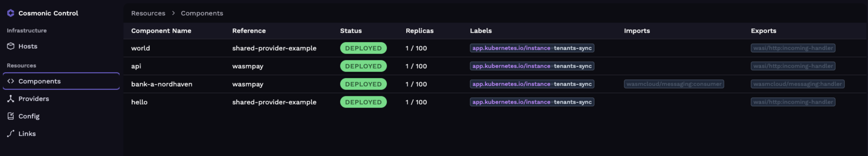Navigate to Resources in the breadcrumb
868x156 pixels.
point(148,13)
